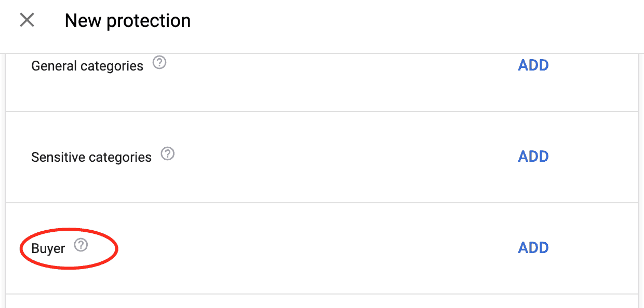This screenshot has height=308, width=644.
Task: Show the Buyer help question mark
Action: tap(81, 245)
